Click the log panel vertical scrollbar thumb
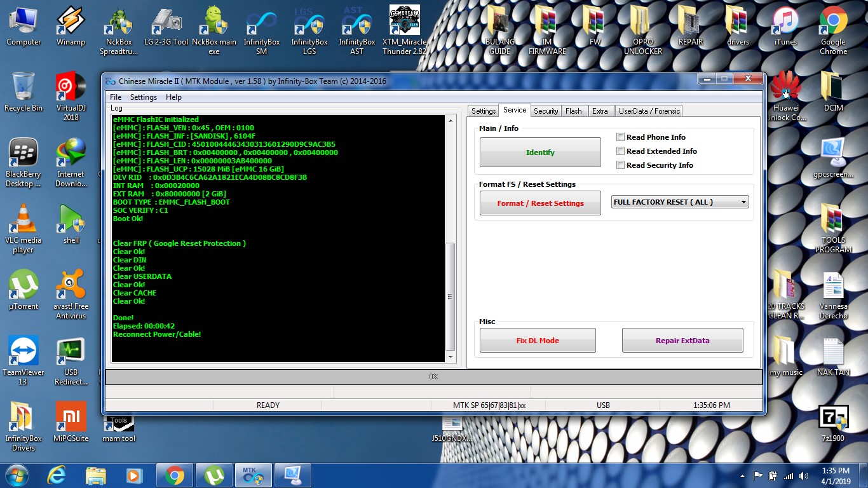Image resolution: width=868 pixels, height=488 pixels. coord(451,296)
